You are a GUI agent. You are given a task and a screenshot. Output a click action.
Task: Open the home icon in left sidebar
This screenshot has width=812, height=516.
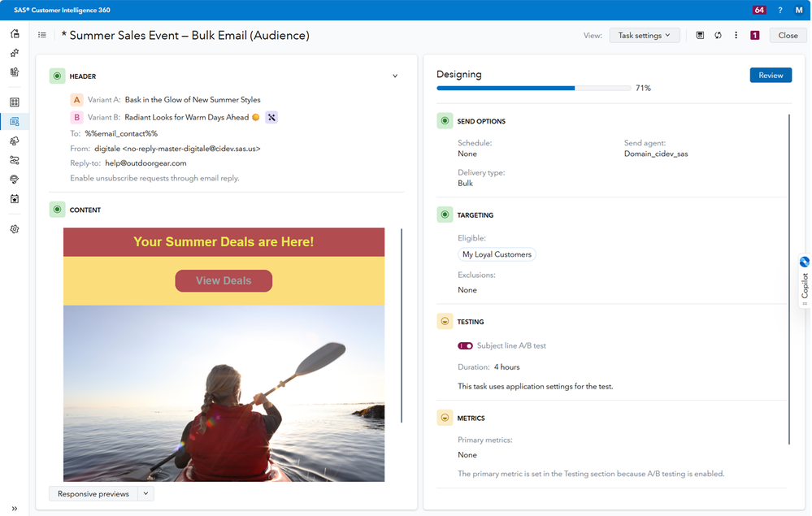click(15, 33)
